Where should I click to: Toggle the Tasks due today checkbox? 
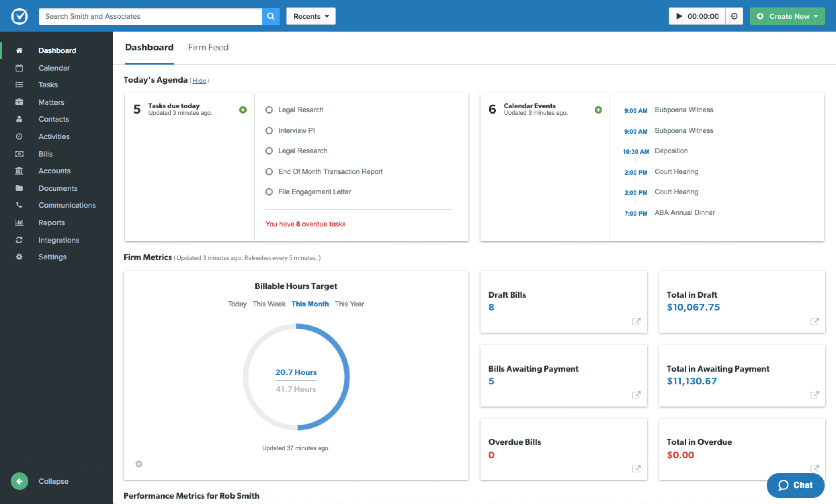coord(269,110)
